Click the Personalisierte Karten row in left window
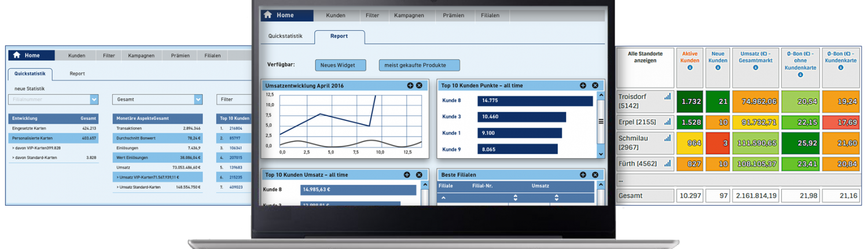This screenshot has height=249, width=868. (53, 138)
